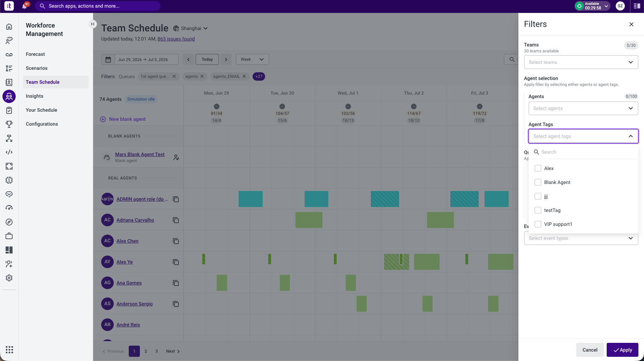Open Configurations in Workforce Management menu
This screenshot has height=361, width=644.
pos(42,124)
